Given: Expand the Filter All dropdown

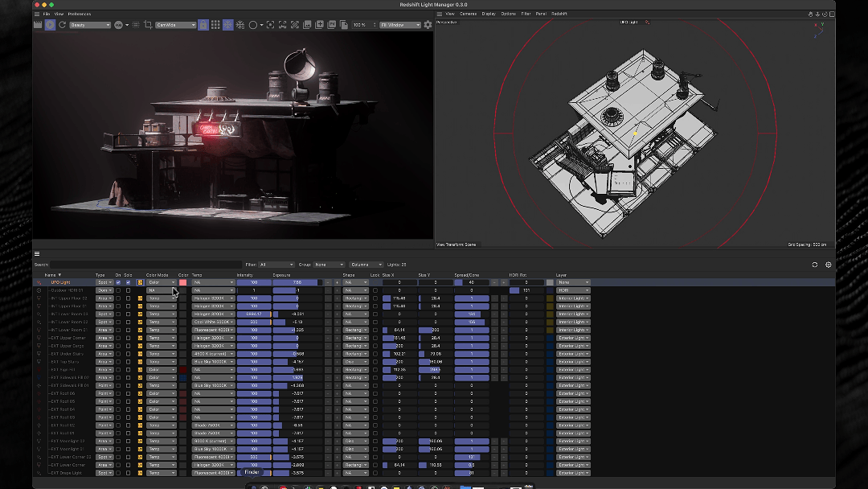Looking at the screenshot, I should click(x=276, y=265).
